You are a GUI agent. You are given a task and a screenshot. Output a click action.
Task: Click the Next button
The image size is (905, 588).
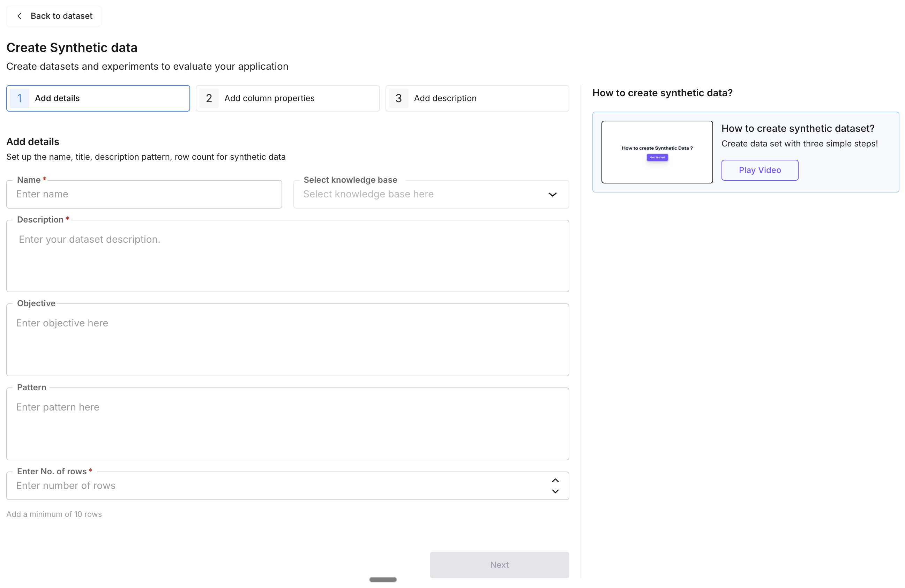tap(499, 565)
